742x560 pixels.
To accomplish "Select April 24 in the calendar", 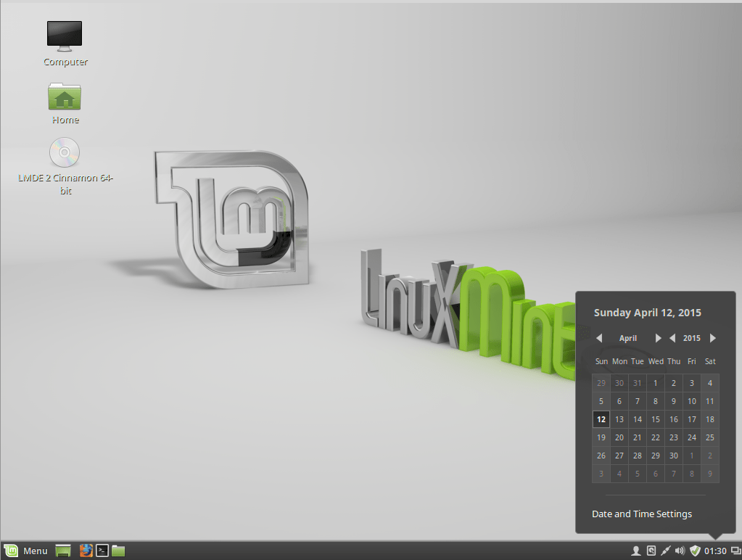I will [x=692, y=437].
